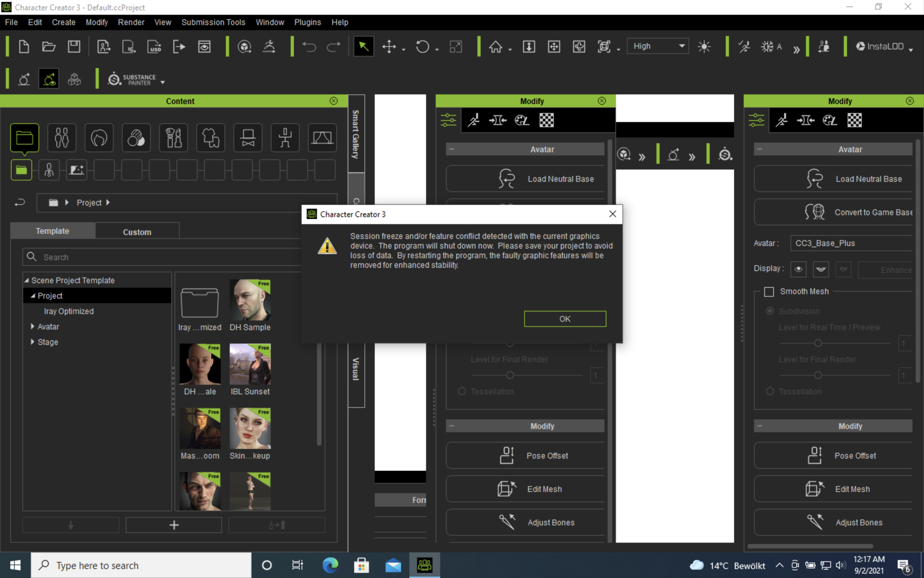
Task: Select the Hair category icon in Content
Action: coord(99,138)
